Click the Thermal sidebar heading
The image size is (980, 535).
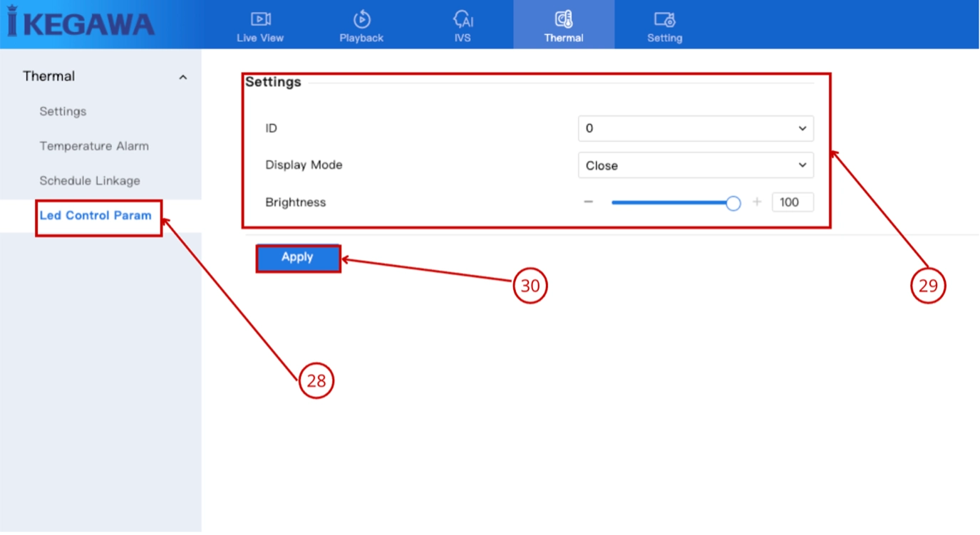tap(48, 76)
